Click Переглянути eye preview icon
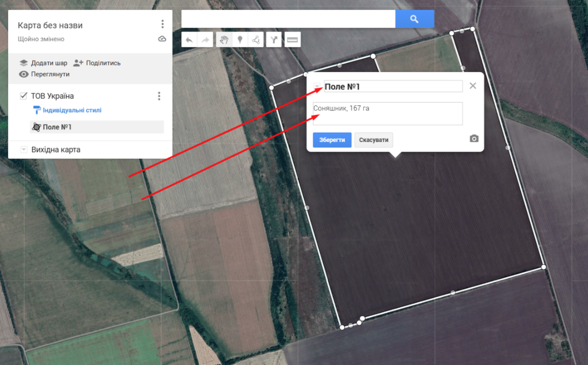The width and height of the screenshot is (588, 365). tap(23, 74)
